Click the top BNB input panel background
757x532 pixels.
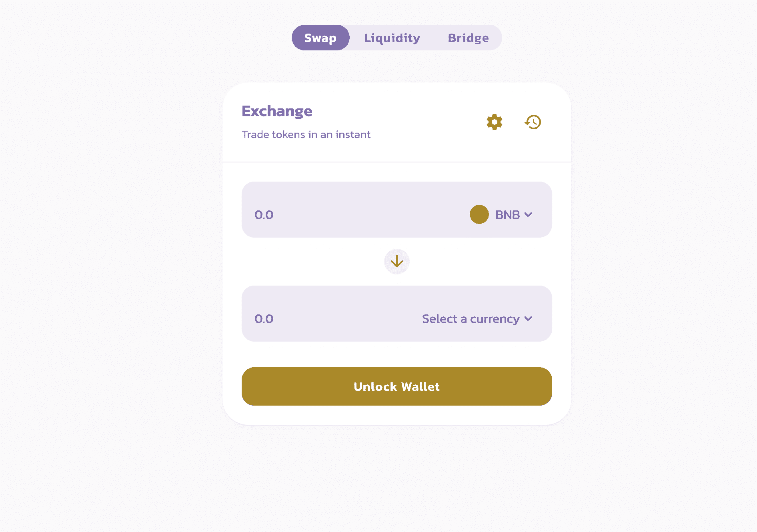tap(397, 210)
